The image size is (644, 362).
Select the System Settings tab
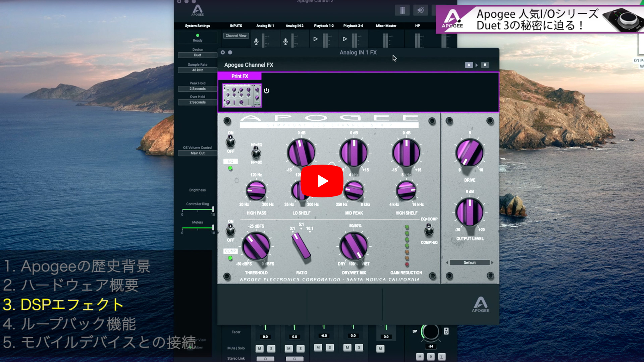198,26
